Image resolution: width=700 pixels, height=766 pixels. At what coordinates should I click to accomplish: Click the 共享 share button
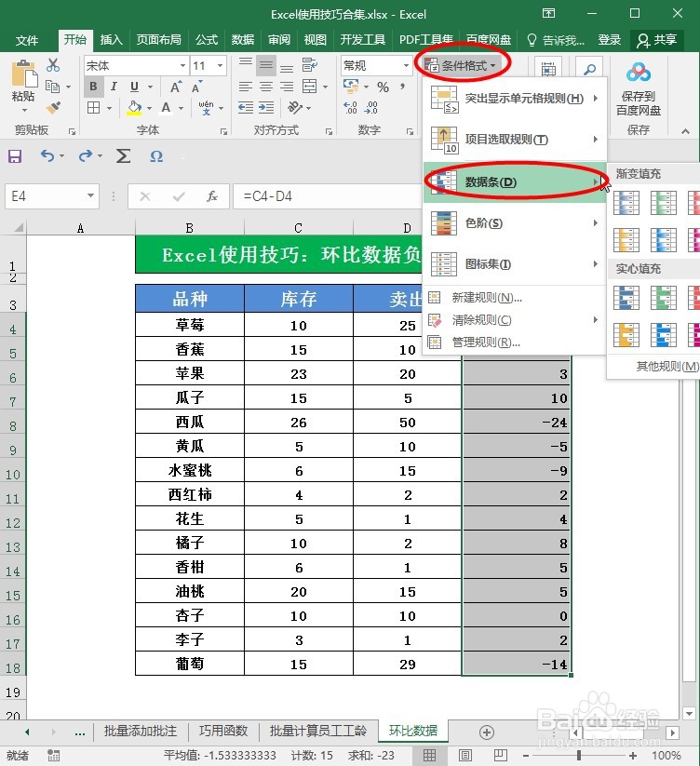pos(656,40)
